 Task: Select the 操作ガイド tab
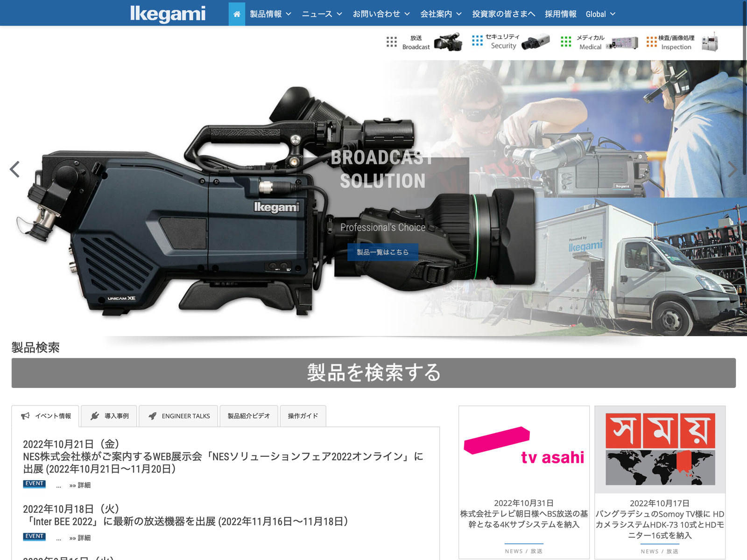(x=303, y=416)
